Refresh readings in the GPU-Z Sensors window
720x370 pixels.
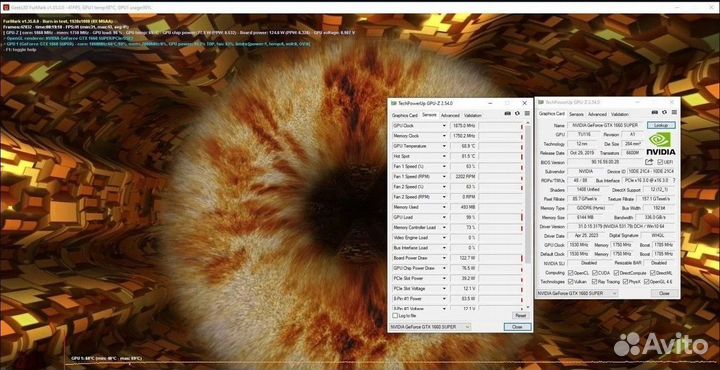tap(517, 113)
